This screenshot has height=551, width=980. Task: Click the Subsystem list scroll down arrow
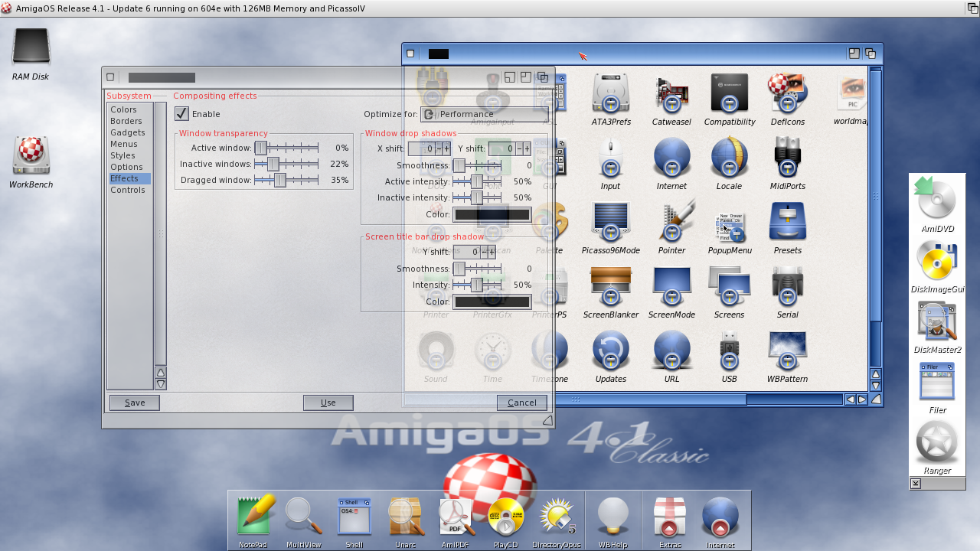(x=161, y=384)
